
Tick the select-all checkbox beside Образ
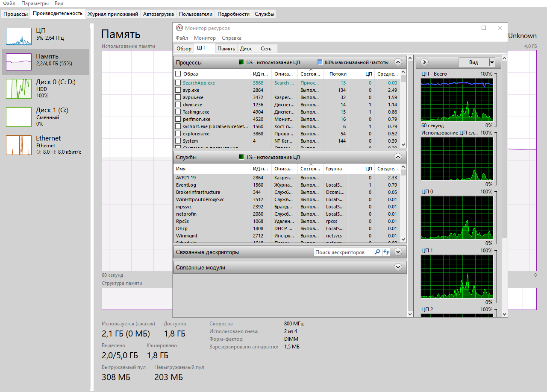[x=178, y=74]
